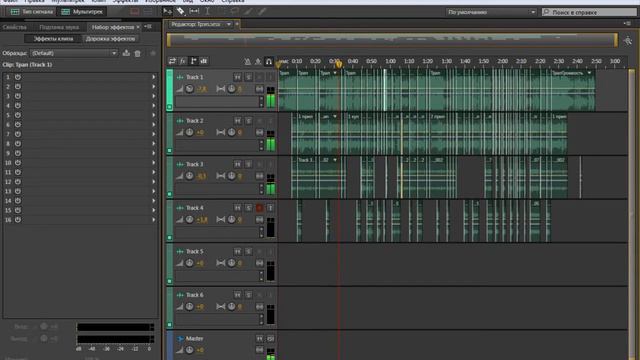640x360 pixels.
Task: Switch to Мультитрек view
Action: click(82, 11)
